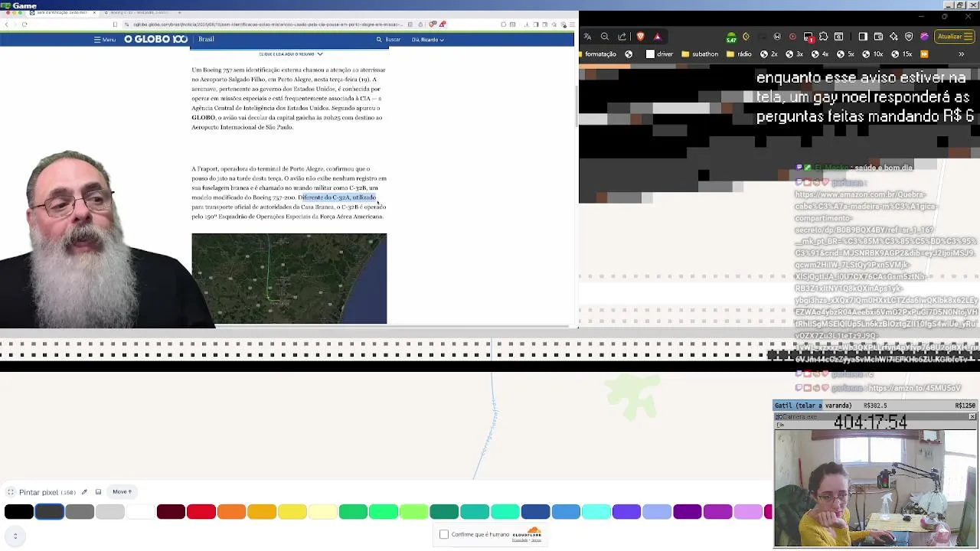Select the medium gray color swatch
The image size is (980, 551).
80,512
